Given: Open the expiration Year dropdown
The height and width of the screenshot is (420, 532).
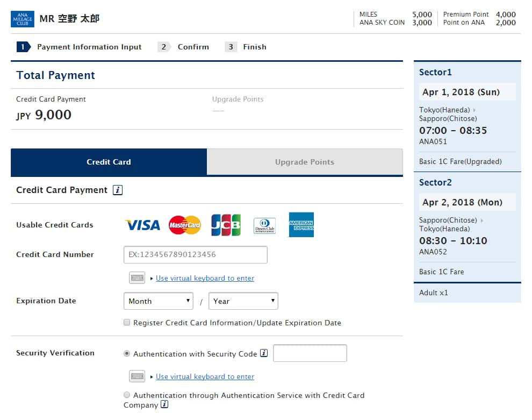Looking at the screenshot, I should pyautogui.click(x=243, y=301).
